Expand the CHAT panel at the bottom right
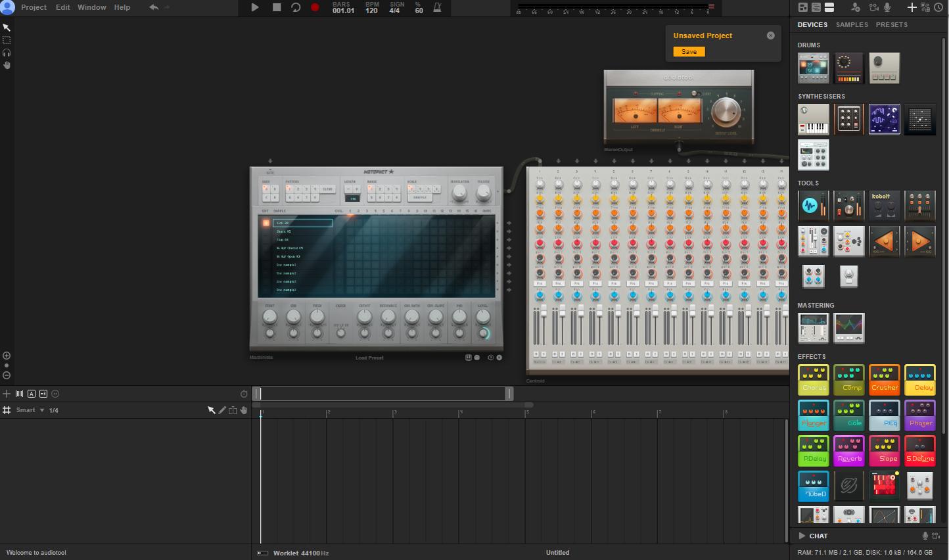949x560 pixels. click(802, 536)
